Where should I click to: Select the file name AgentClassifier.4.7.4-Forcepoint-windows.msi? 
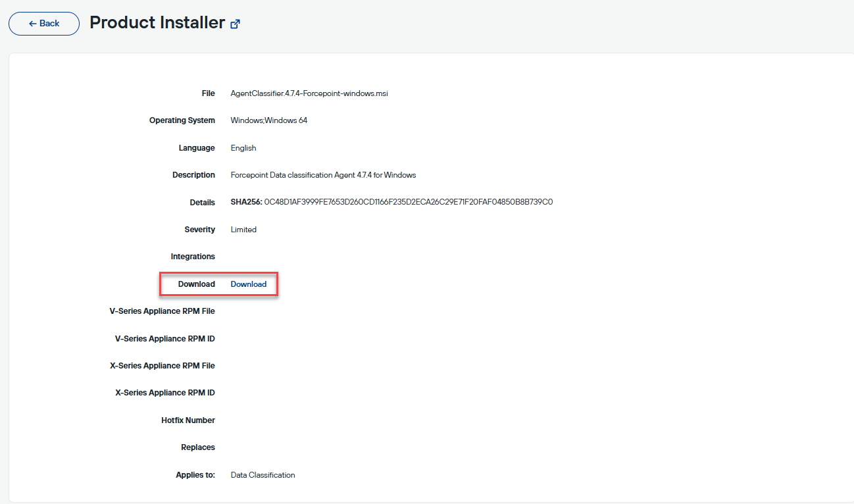[309, 93]
